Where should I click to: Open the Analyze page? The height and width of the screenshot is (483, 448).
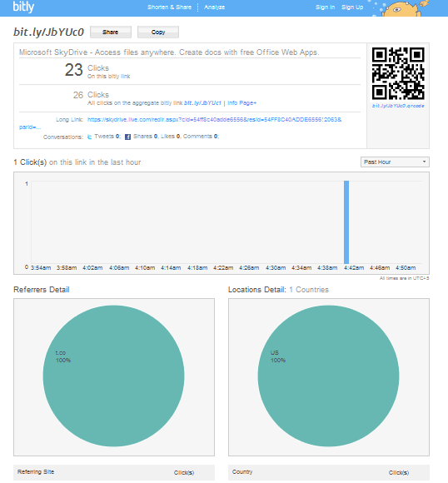coord(215,7)
